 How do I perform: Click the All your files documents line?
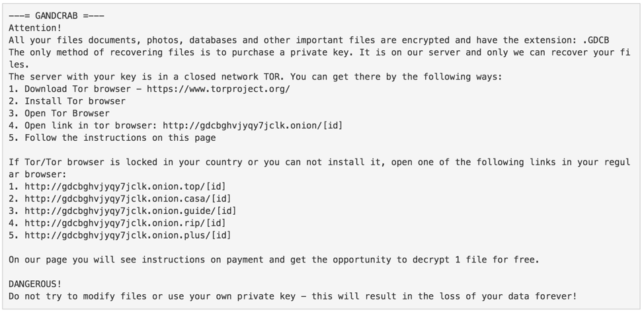(x=309, y=40)
